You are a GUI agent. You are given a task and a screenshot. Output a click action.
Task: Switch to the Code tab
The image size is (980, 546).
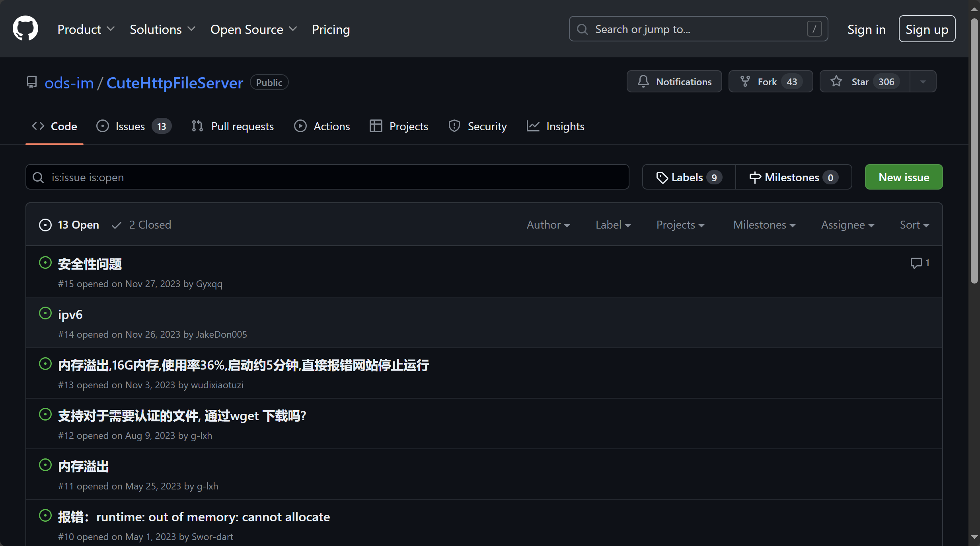click(x=55, y=126)
